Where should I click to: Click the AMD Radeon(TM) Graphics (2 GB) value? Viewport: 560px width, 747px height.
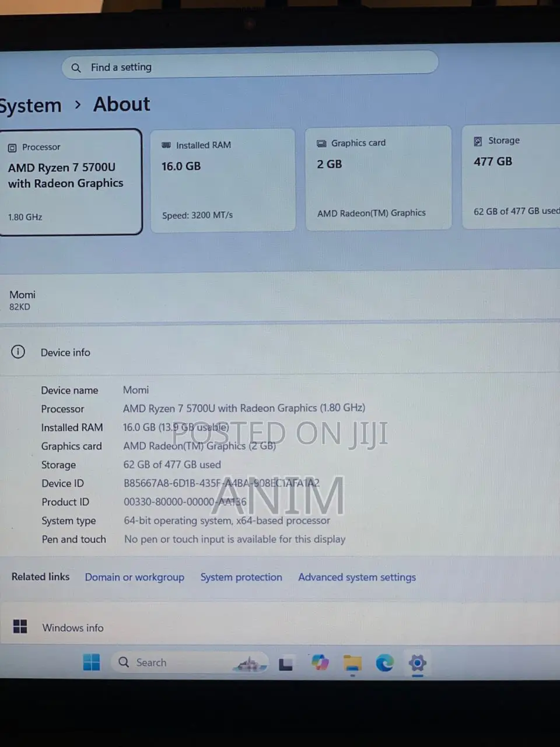(x=199, y=446)
